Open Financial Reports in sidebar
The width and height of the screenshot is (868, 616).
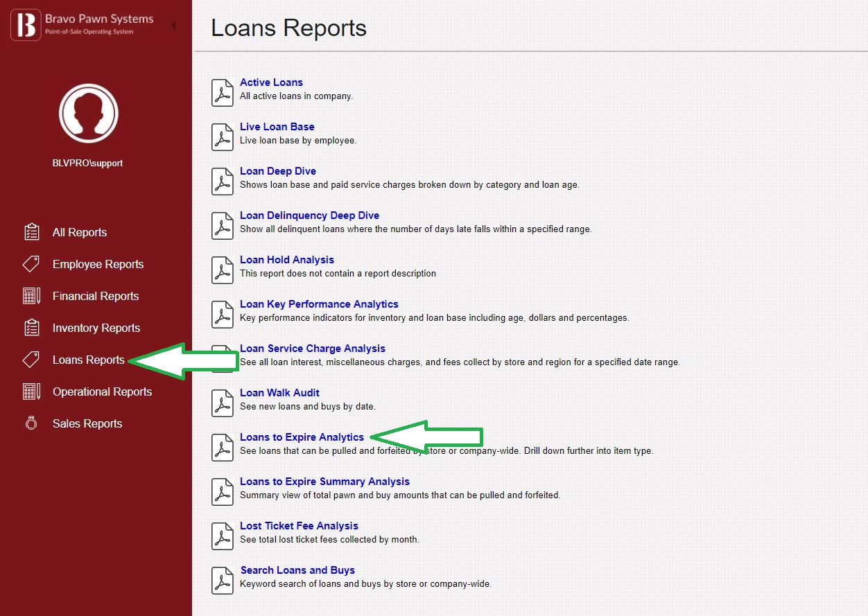point(96,296)
